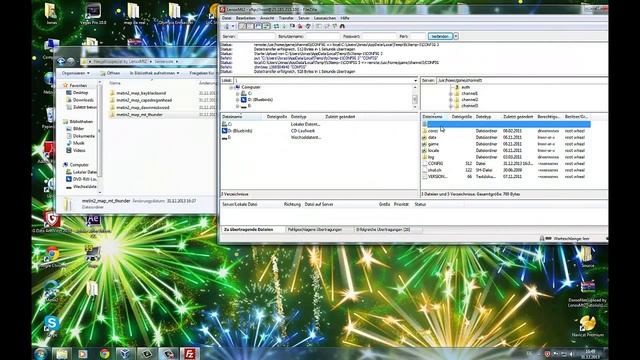The image size is (640, 360).
Task: Click the FileZilla icon in taskbar
Action: [190, 353]
